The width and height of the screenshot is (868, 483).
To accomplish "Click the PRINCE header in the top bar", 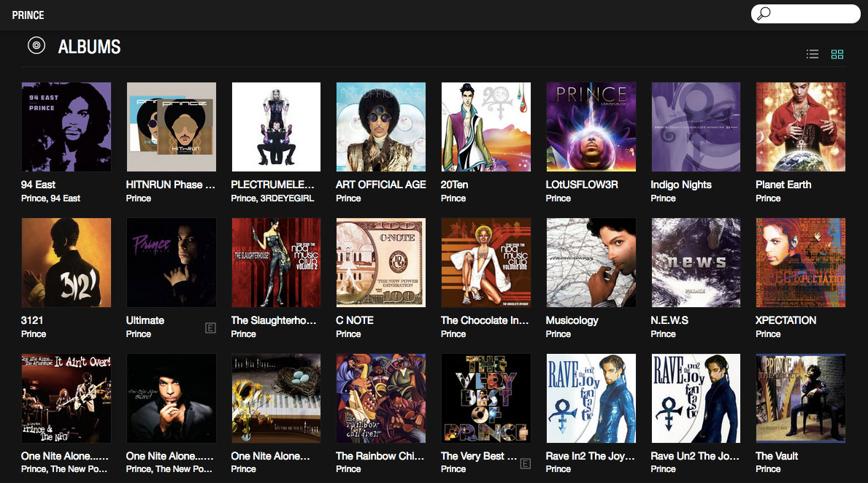I will 28,15.
